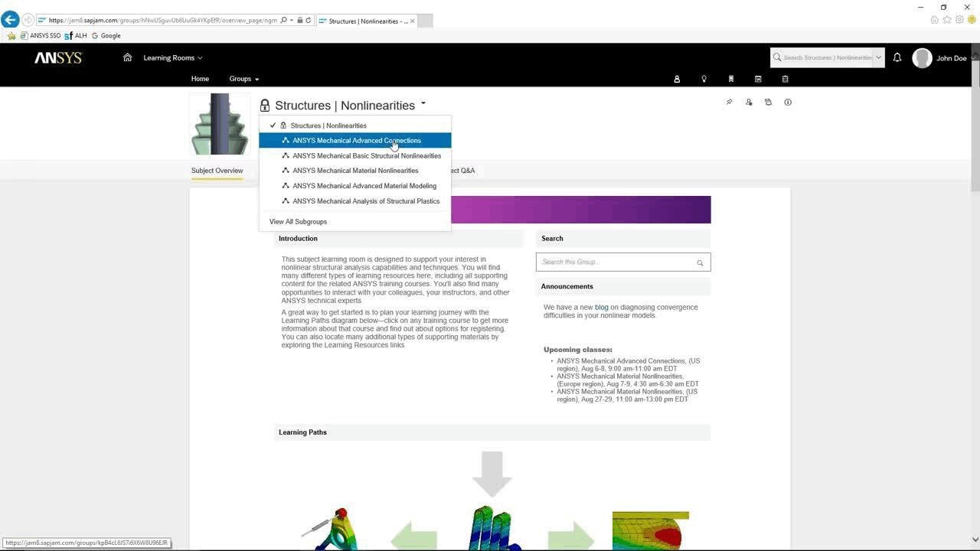The width and height of the screenshot is (980, 551).
Task: Switch to the Subject Overview tab
Action: point(217,171)
